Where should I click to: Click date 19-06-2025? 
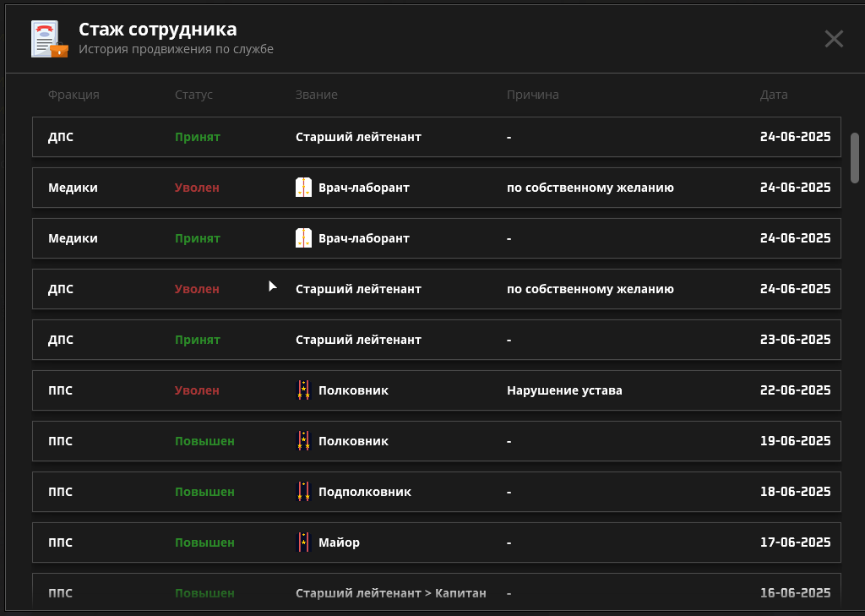(795, 441)
